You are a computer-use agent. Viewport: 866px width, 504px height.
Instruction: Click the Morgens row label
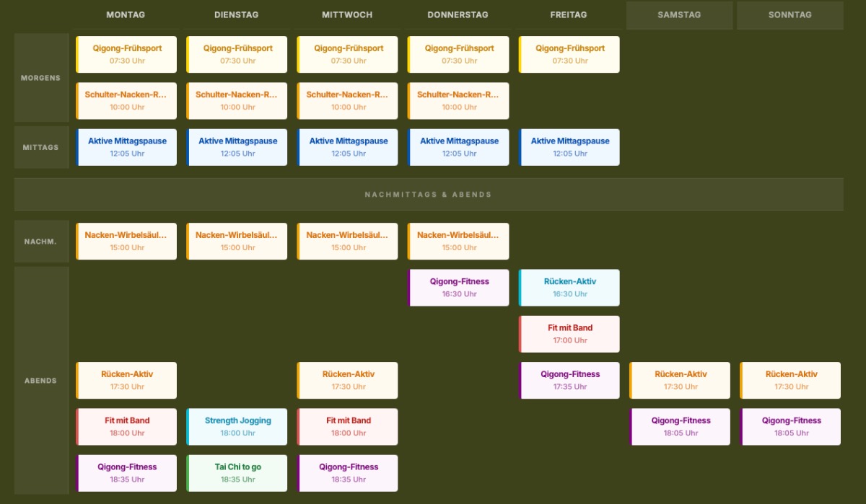[x=41, y=78]
